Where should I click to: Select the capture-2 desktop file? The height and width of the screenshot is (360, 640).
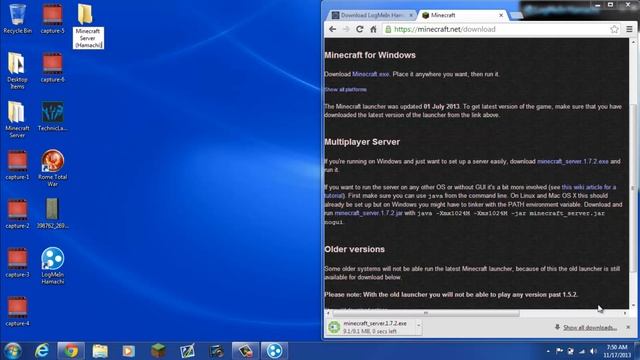[x=17, y=213]
